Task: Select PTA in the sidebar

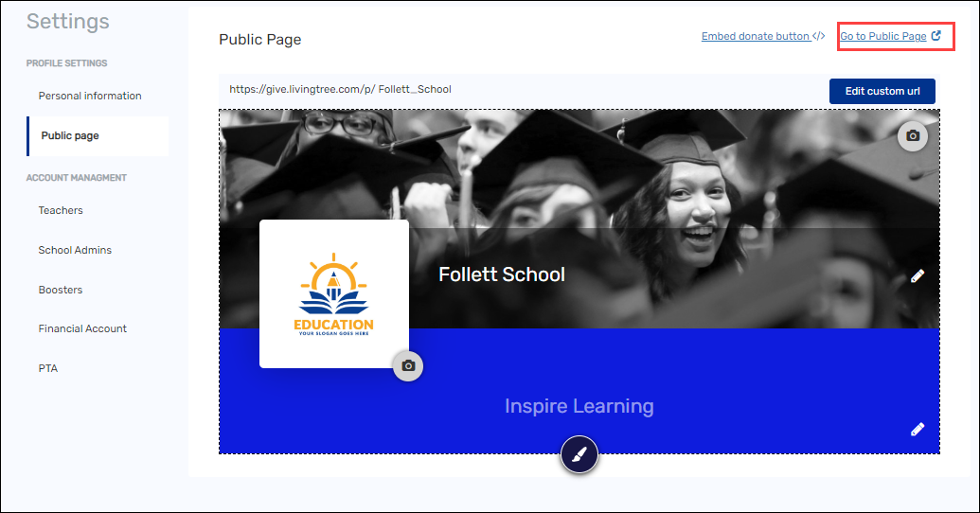Action: click(x=48, y=368)
